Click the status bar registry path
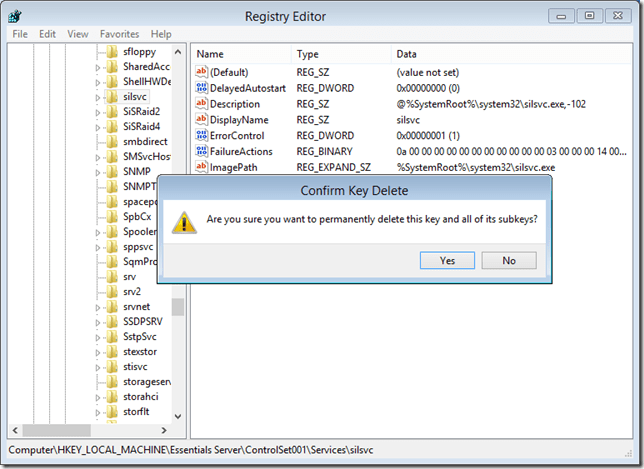This screenshot has width=644, height=469. point(191,450)
